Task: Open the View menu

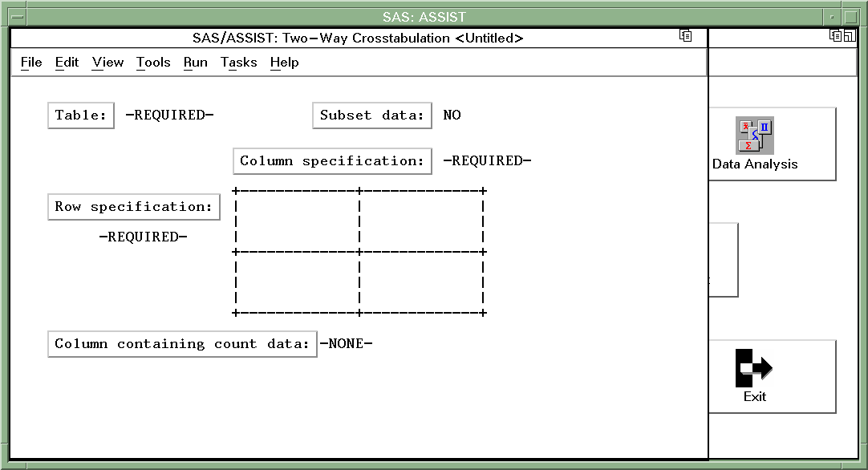Action: [x=107, y=63]
